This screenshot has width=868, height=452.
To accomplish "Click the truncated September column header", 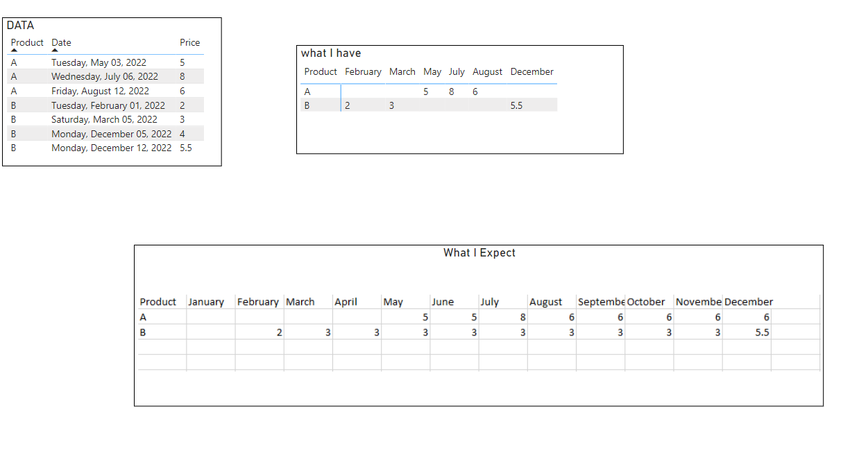I will 602,302.
